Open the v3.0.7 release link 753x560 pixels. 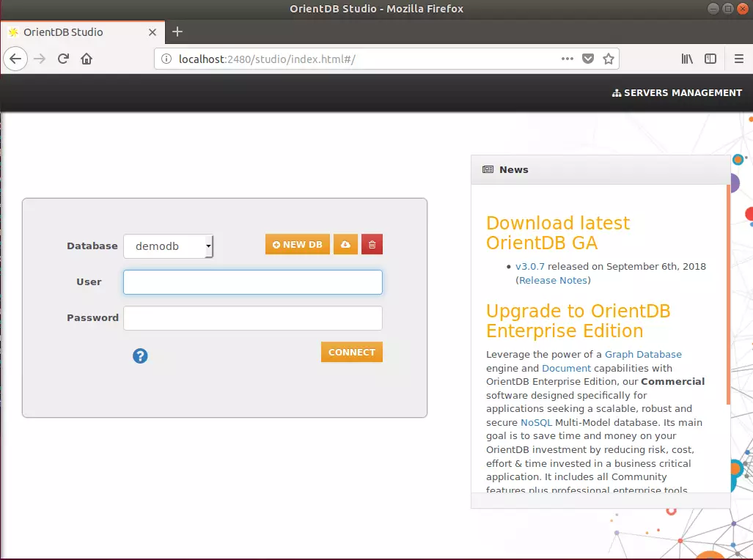[x=529, y=267]
